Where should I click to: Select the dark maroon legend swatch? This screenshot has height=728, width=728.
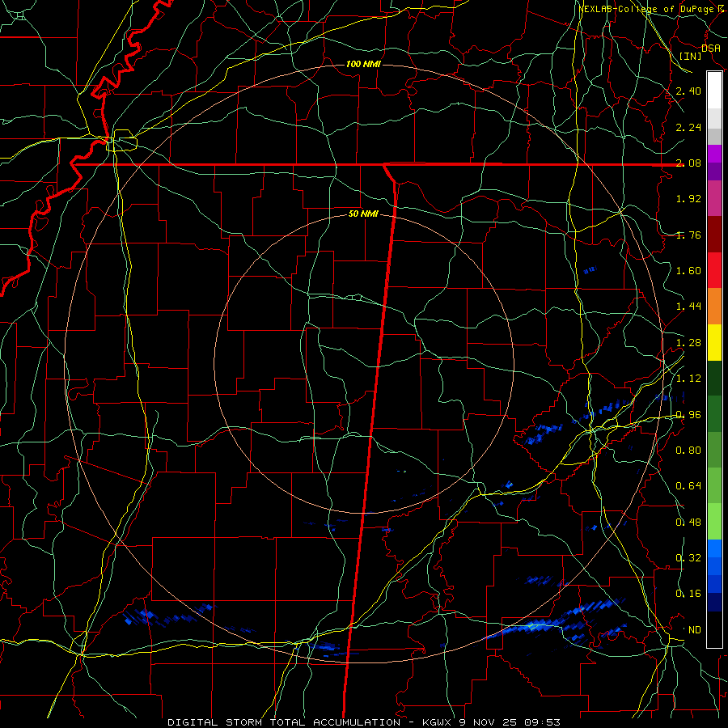714,235
